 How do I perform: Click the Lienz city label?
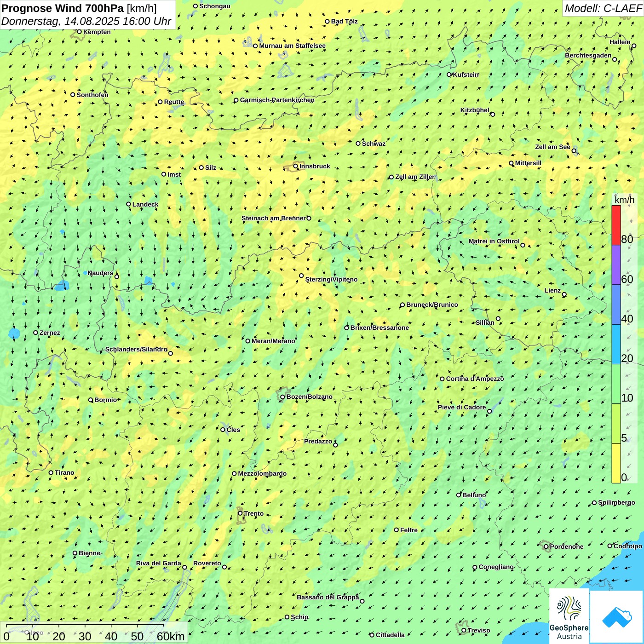click(552, 290)
